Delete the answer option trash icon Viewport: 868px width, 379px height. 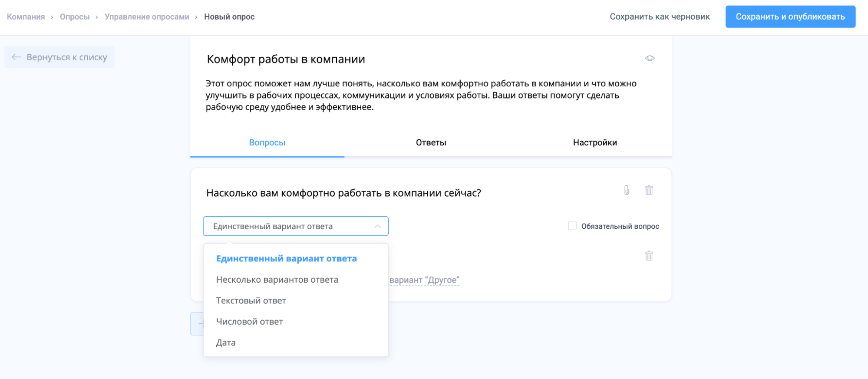click(x=649, y=256)
